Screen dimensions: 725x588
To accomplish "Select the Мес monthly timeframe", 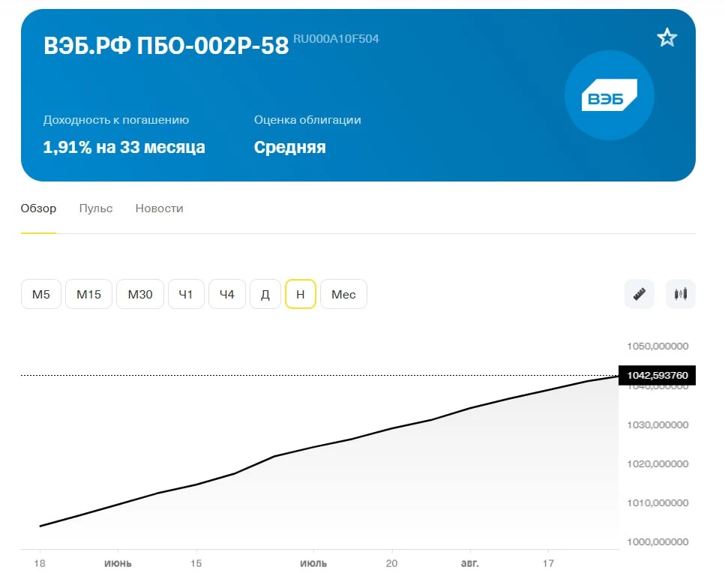I will [343, 294].
